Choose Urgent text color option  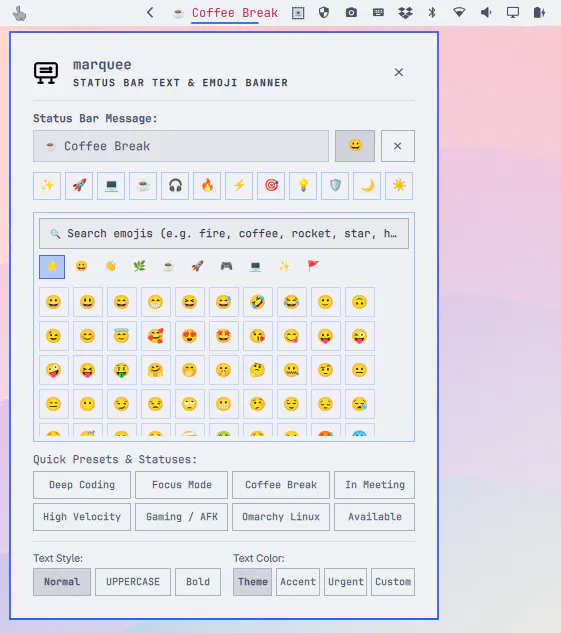(x=345, y=582)
